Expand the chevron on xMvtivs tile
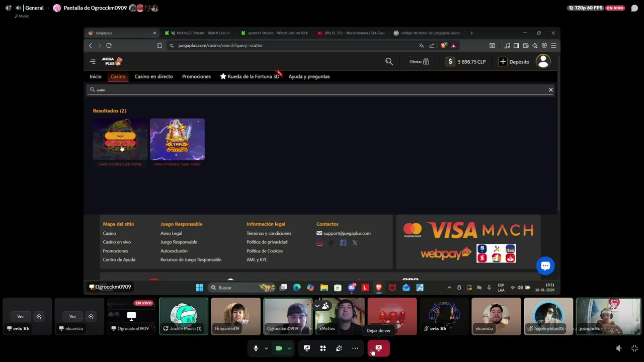Screen dimensions: 644x362 pos(317,305)
